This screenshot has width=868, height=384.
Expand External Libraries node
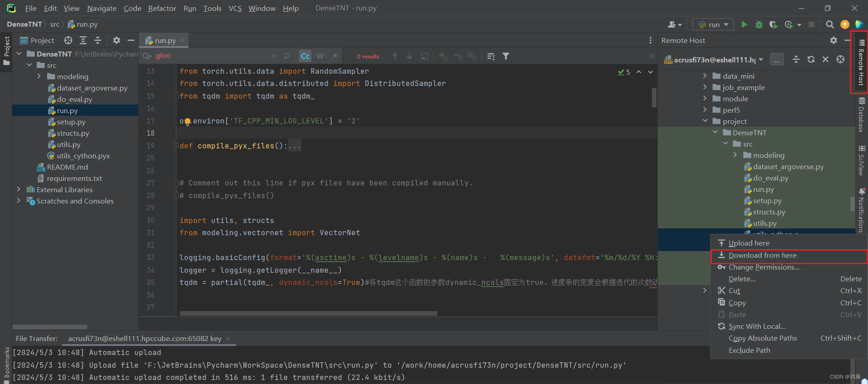point(19,190)
